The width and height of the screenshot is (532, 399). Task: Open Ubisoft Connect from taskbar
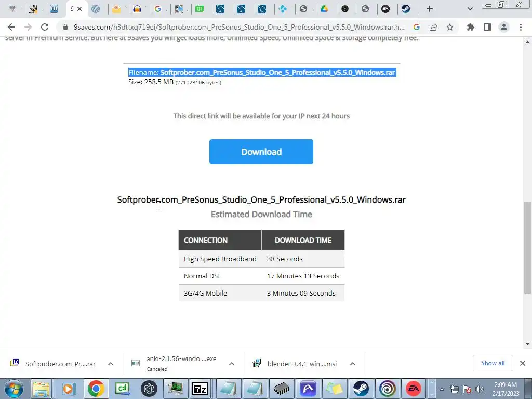coord(387,389)
